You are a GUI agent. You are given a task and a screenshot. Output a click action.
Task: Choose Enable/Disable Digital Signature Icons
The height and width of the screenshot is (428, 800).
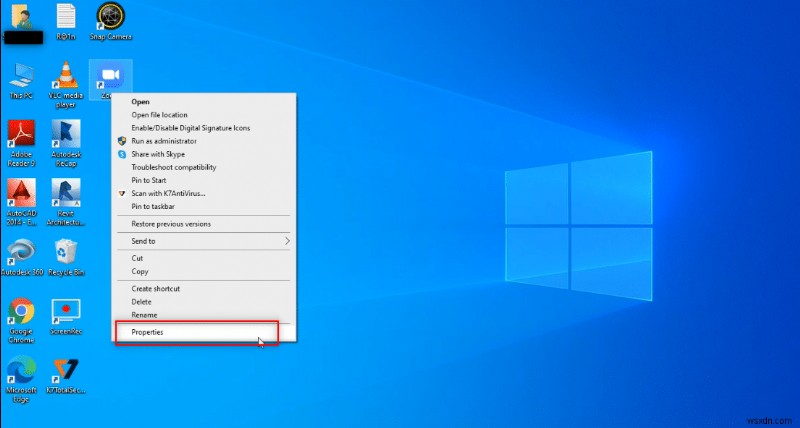tap(204, 128)
